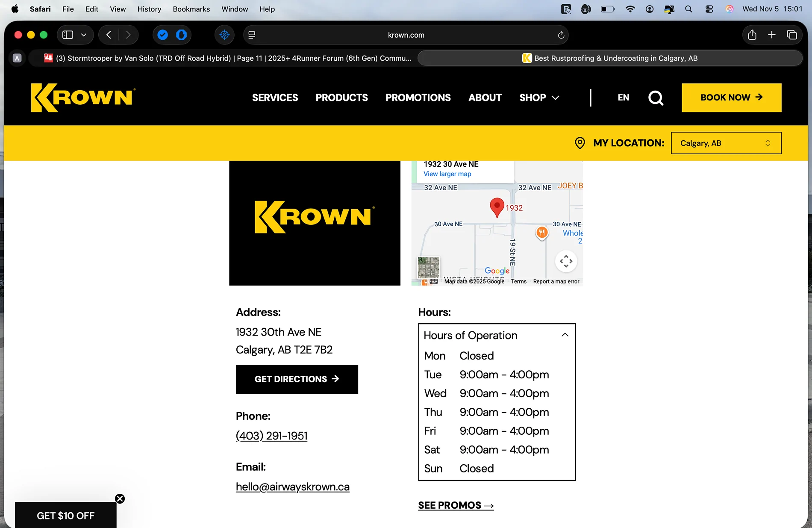
Task: Open a new tab with plus icon
Action: coord(771,35)
